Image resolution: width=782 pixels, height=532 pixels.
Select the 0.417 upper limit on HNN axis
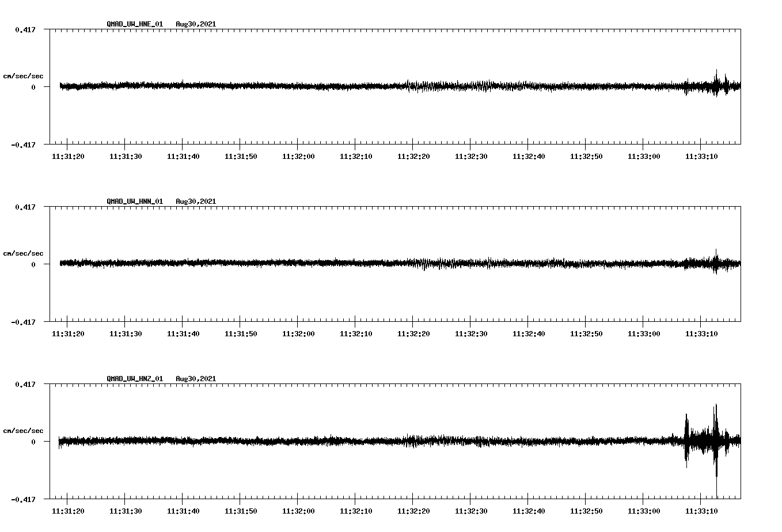click(25, 207)
